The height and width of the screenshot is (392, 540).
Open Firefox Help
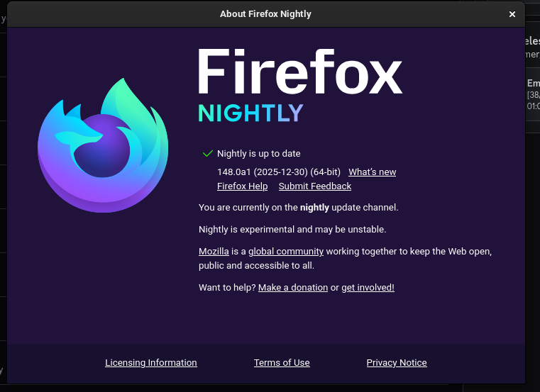coord(242,186)
